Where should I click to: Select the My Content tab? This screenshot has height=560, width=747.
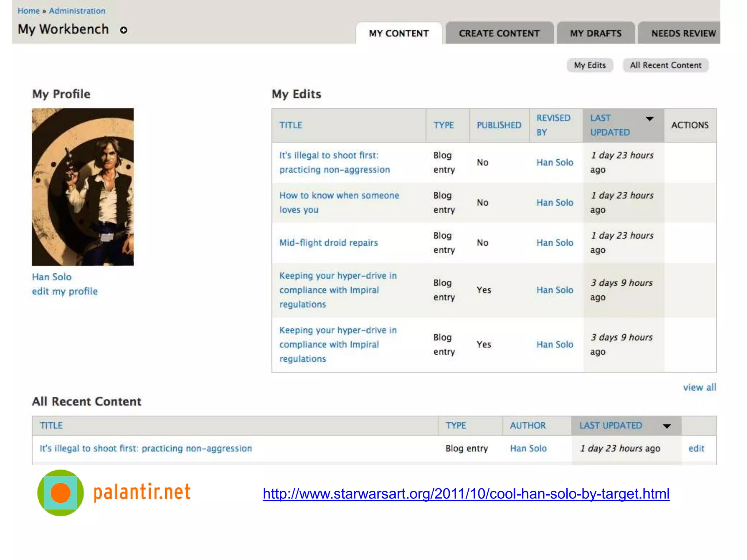(399, 34)
